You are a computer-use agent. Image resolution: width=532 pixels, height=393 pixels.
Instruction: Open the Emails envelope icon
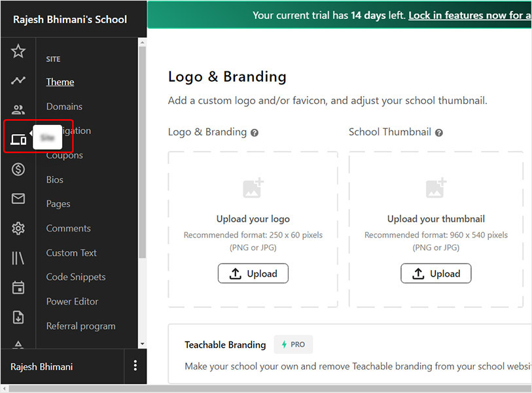pyautogui.click(x=18, y=198)
